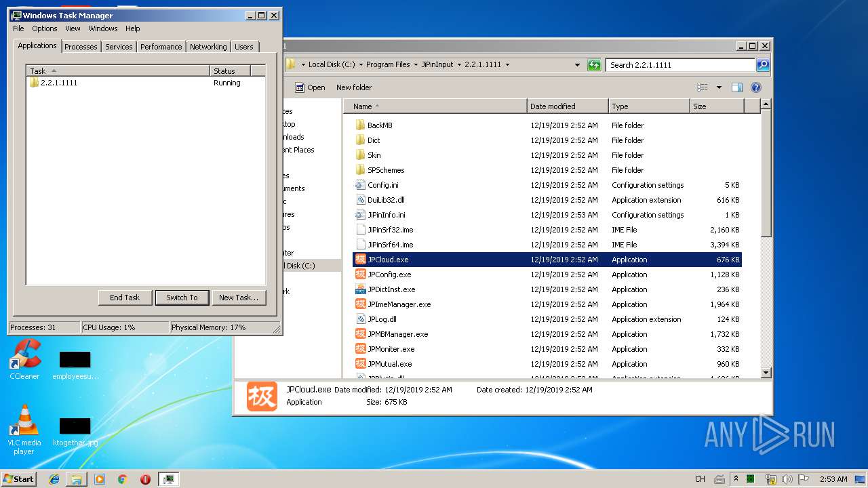Select the JPMutual.exe application icon
This screenshot has height=488, width=868.
361,364
